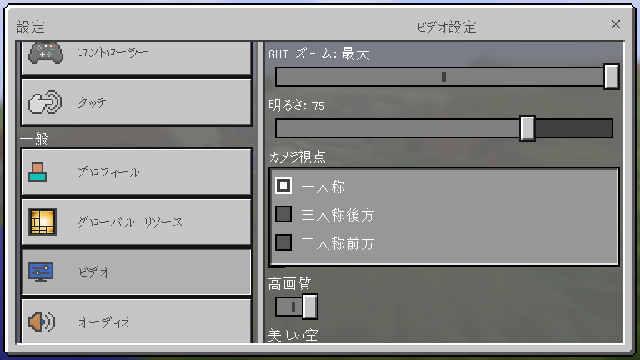Screen dimensions: 640x360
Task: Click the 明るさ: 75 label
Action: click(x=296, y=106)
